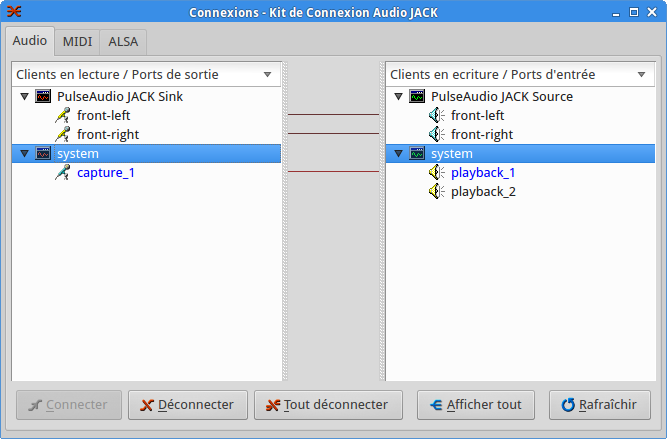Switch to the ALSA tab
The width and height of the screenshot is (667, 439).
pyautogui.click(x=125, y=42)
